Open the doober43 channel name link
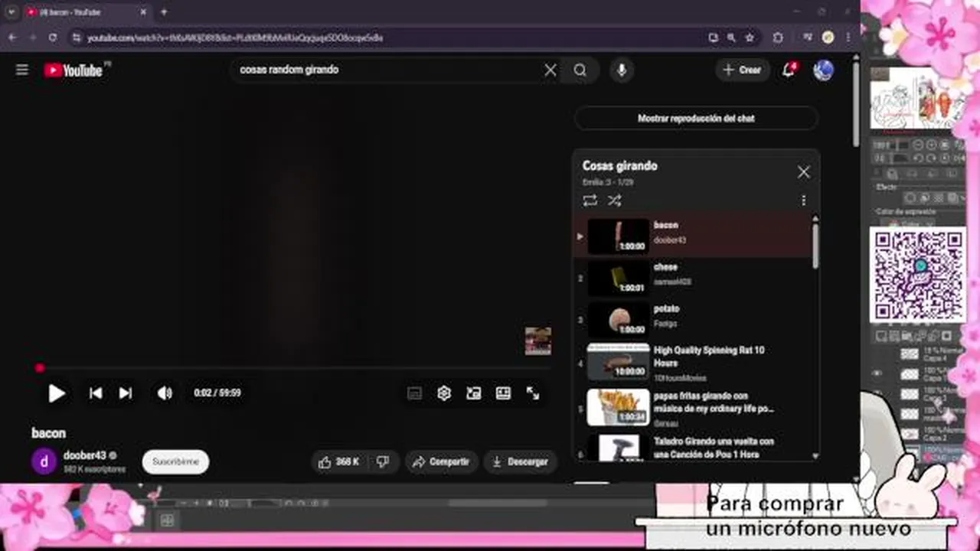Screen dimensions: 980x551 click(85, 455)
